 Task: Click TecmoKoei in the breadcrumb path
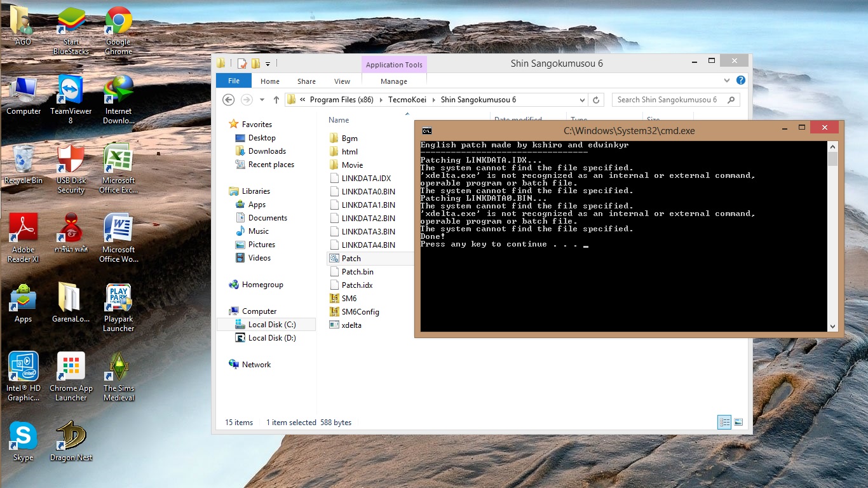point(409,100)
